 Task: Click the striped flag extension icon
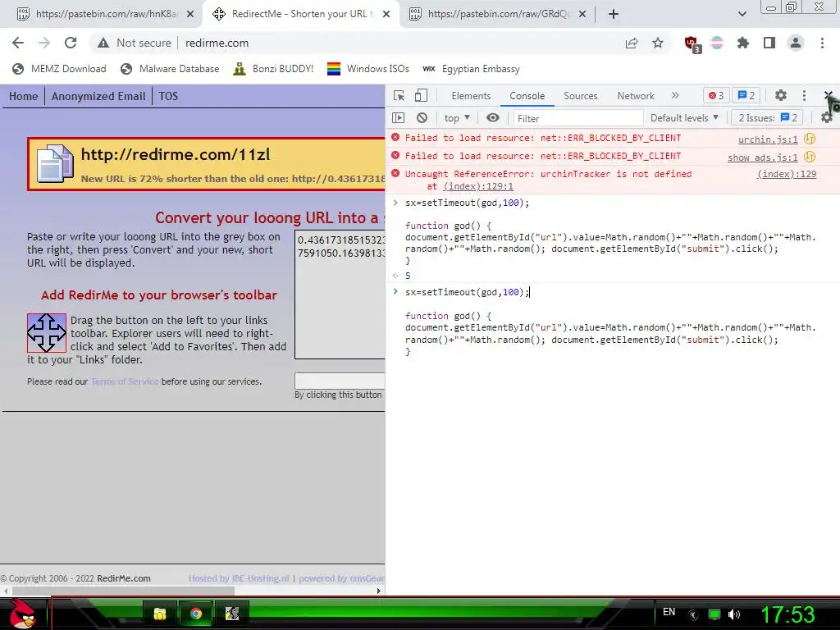717,43
